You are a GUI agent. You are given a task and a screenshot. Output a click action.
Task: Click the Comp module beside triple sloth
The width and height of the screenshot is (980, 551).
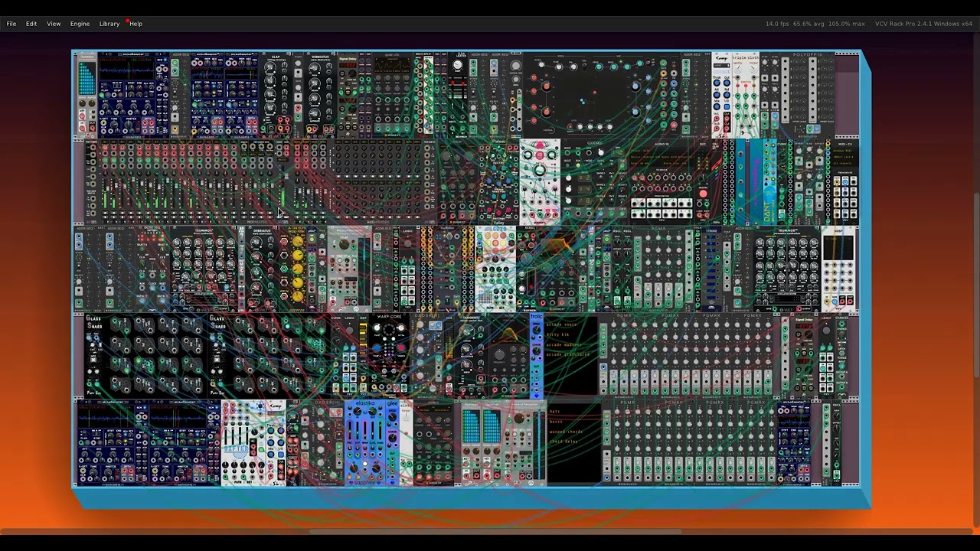pos(721,96)
